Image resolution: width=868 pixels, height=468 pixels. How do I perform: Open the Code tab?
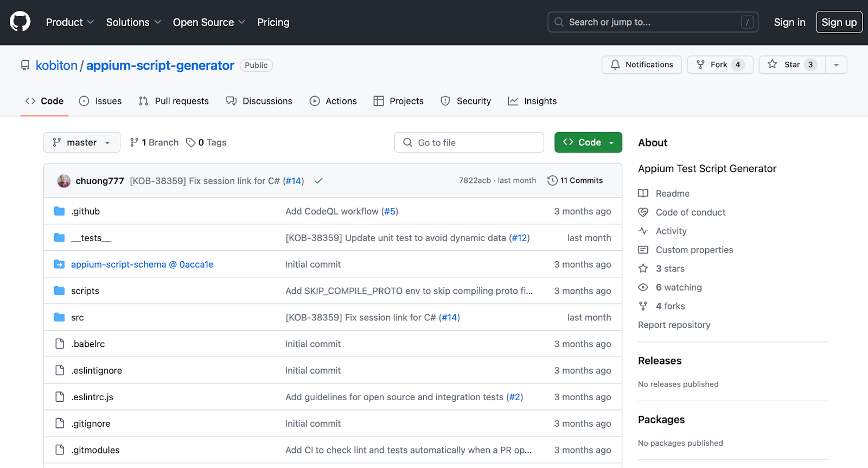(44, 101)
